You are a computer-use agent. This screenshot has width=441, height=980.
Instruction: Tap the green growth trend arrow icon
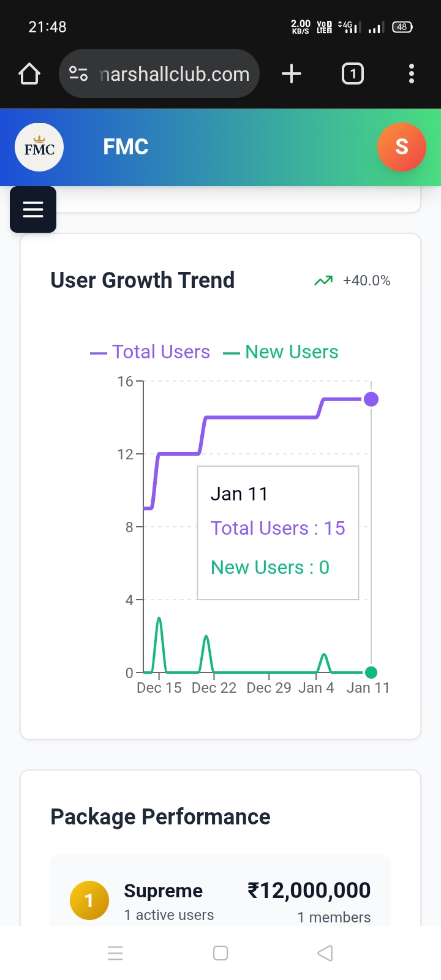323,281
